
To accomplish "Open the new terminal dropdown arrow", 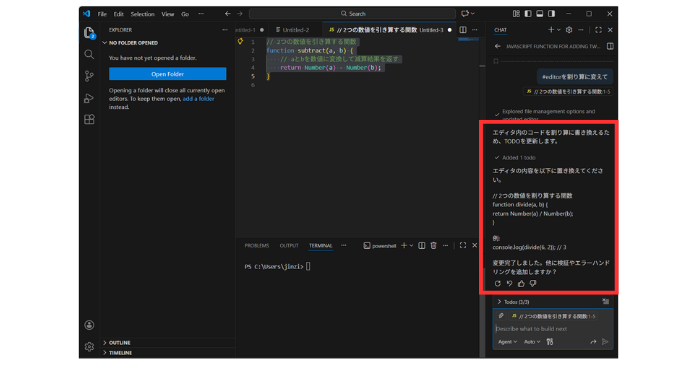I will 411,246.
